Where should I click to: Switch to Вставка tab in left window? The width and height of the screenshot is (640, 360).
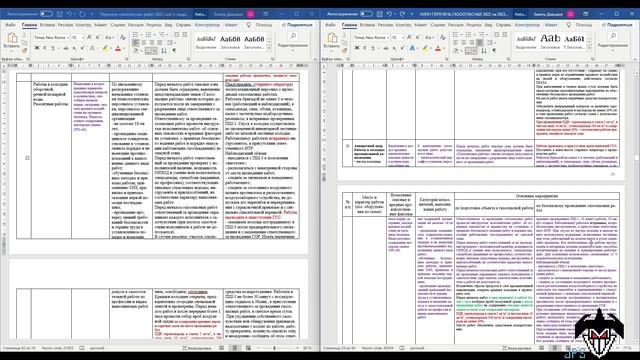point(47,25)
